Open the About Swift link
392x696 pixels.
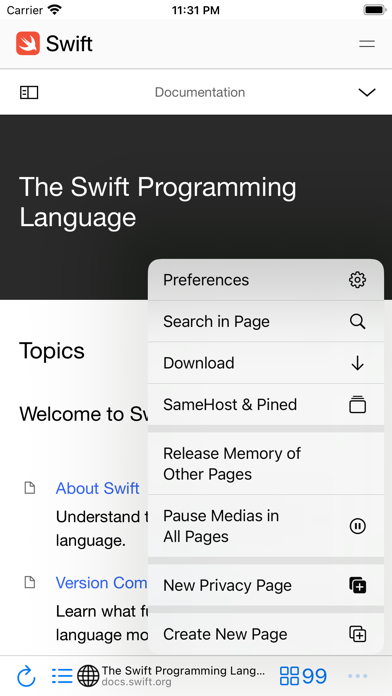[x=98, y=488]
